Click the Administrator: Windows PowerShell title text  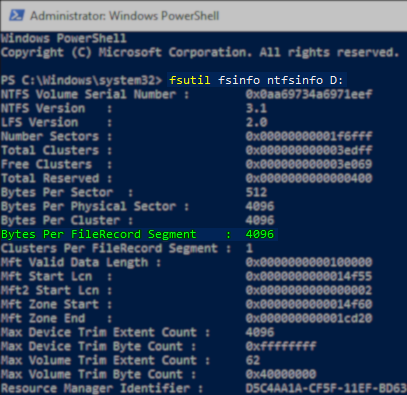tap(125, 16)
